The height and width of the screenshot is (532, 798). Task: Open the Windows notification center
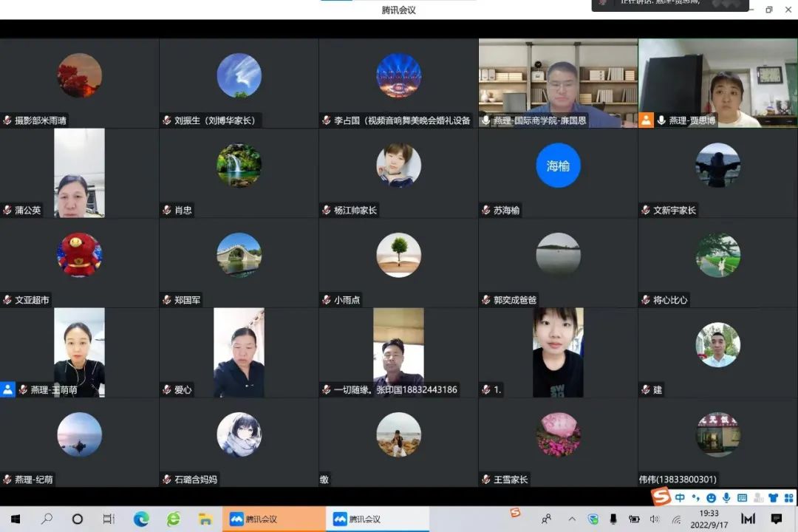(x=777, y=519)
